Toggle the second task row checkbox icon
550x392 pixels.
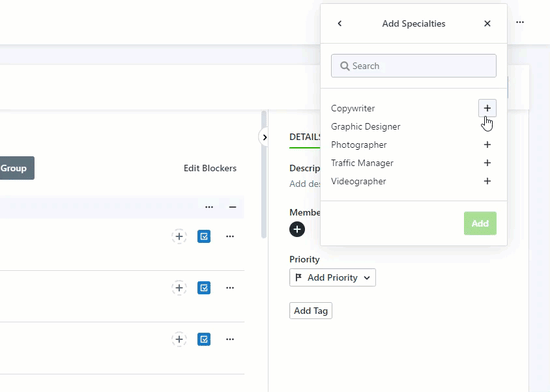(x=204, y=288)
